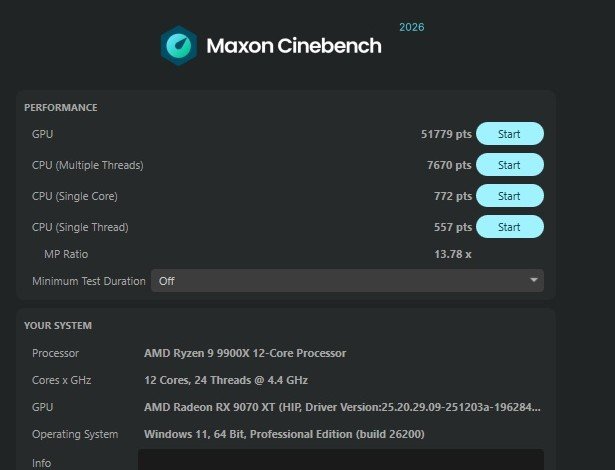
Task: Click the YOUR SYSTEM section header
Action: [58, 326]
